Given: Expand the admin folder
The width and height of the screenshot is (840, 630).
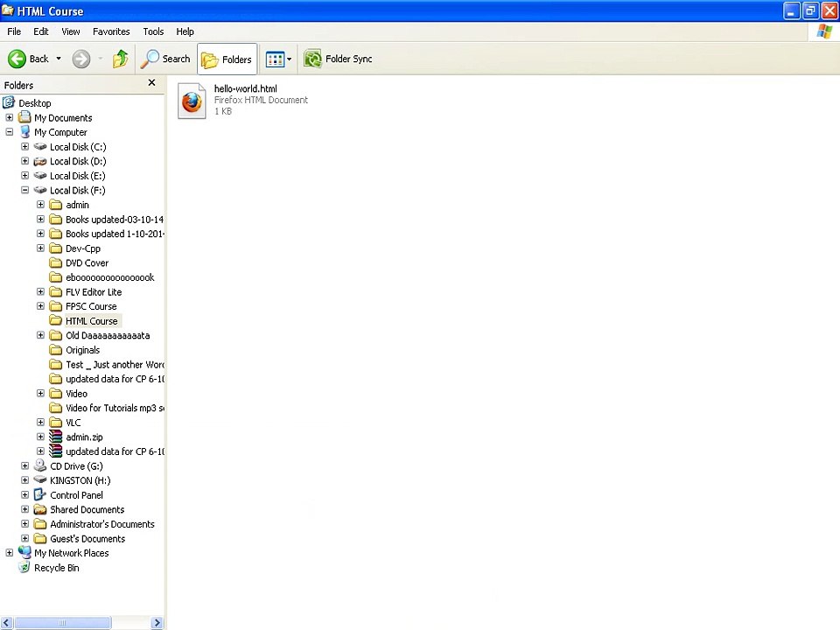Looking at the screenshot, I should click(x=40, y=204).
